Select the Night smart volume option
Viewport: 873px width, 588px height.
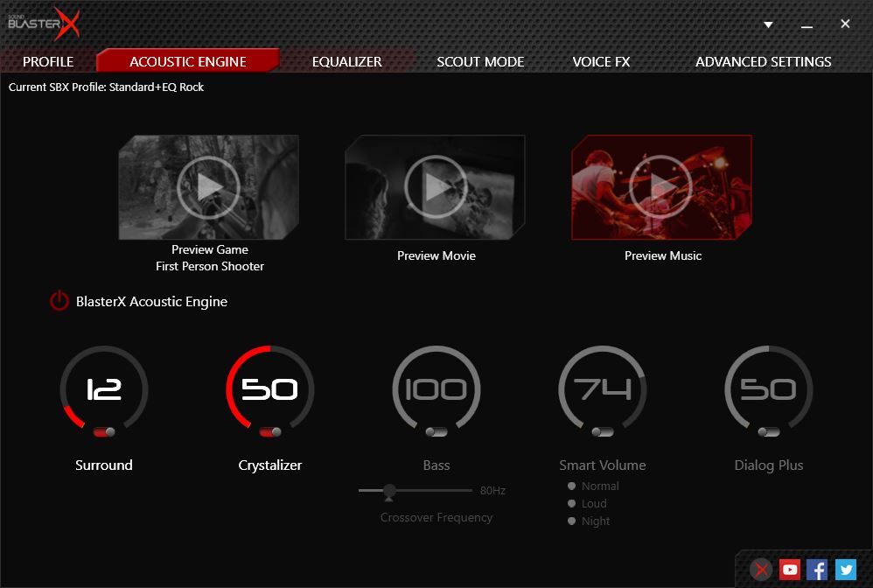point(572,521)
